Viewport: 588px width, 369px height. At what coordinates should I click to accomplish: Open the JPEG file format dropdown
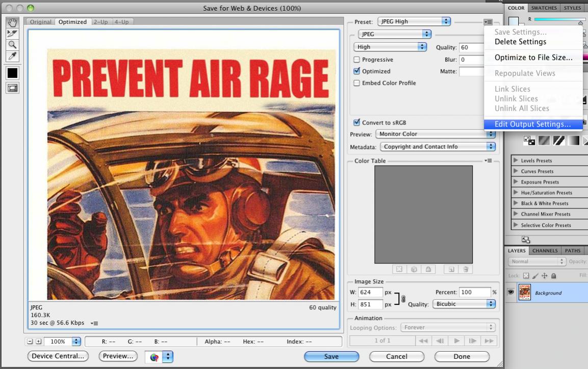coord(395,34)
